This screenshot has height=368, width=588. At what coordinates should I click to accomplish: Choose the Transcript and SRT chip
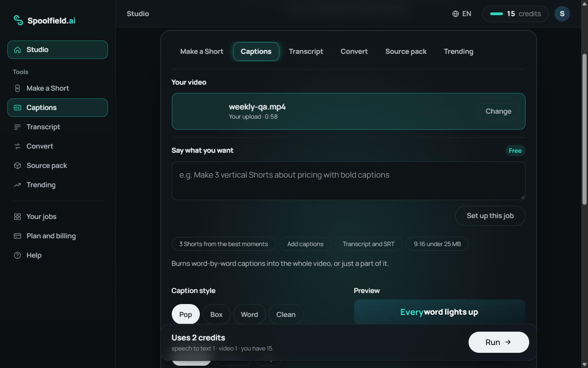[x=368, y=244]
